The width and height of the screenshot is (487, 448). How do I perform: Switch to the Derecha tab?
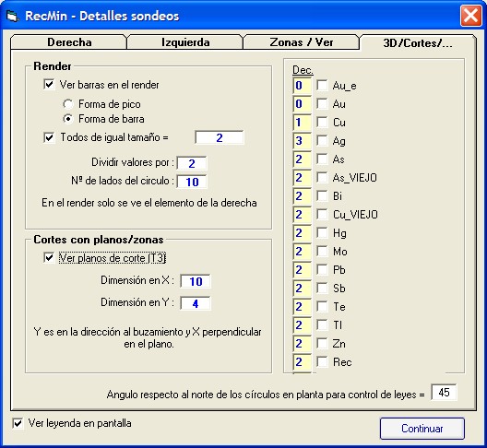tap(69, 42)
